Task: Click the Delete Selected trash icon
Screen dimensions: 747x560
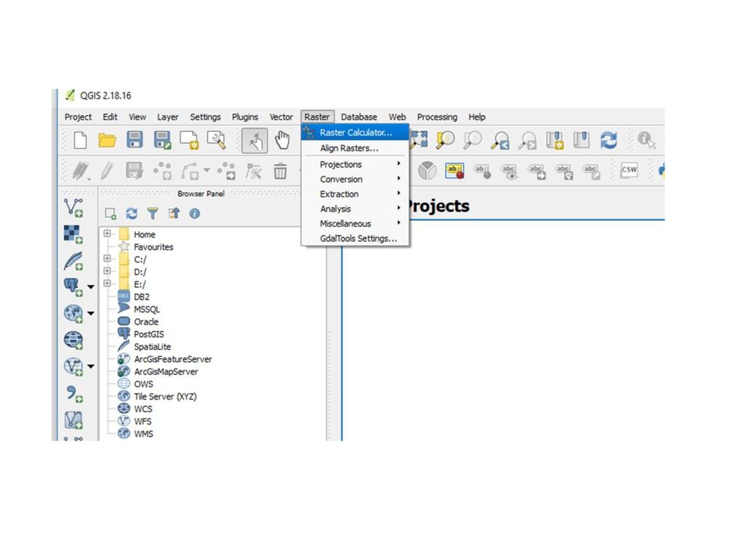Action: 281,171
